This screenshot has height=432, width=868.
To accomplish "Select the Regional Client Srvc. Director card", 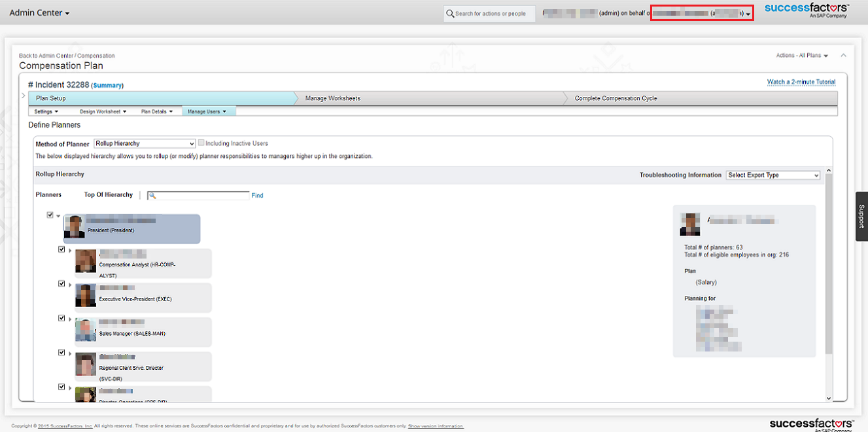I will tap(143, 367).
